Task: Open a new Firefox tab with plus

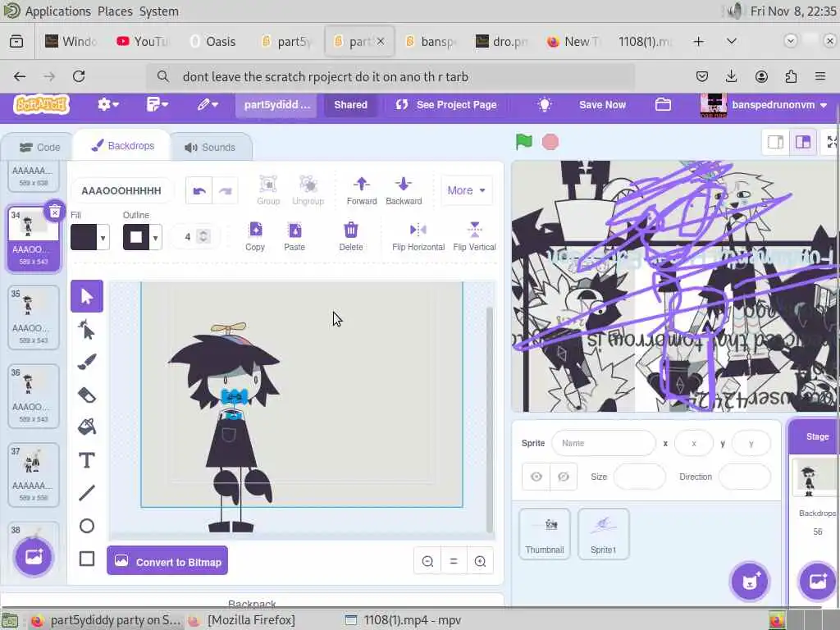Action: tap(699, 41)
